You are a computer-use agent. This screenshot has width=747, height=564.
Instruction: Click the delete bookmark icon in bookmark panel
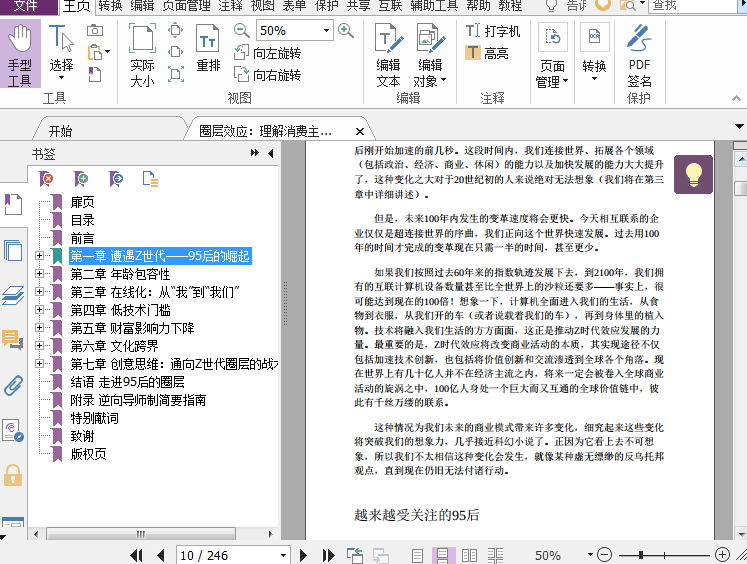pos(46,179)
